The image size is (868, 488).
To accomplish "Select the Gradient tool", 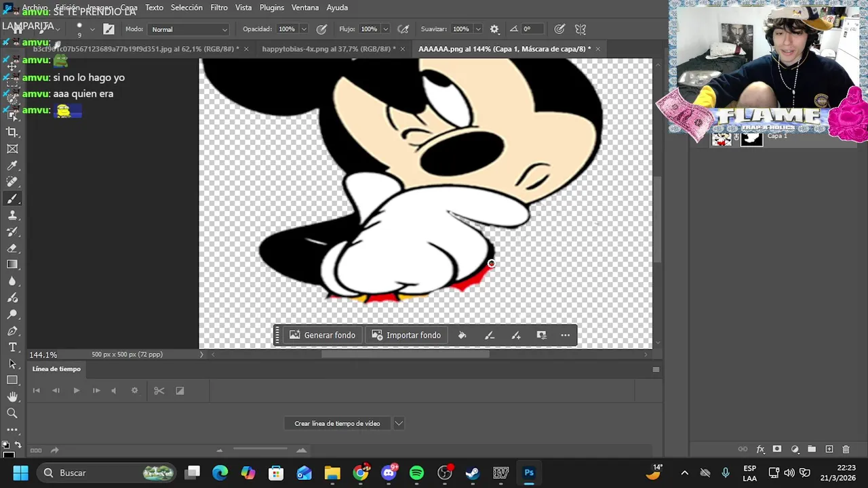I will pyautogui.click(x=12, y=264).
